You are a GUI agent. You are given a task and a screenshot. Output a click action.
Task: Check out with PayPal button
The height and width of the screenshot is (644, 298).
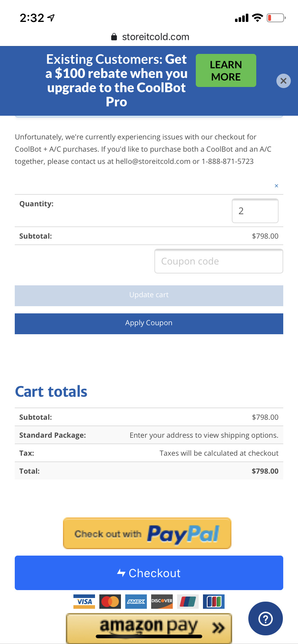pyautogui.click(x=147, y=533)
